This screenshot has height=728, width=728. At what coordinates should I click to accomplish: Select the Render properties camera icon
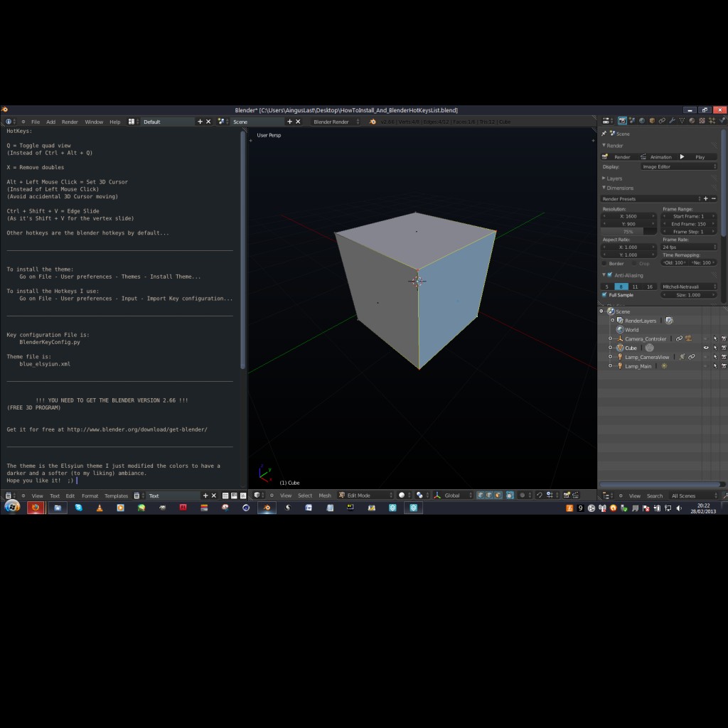(x=622, y=121)
